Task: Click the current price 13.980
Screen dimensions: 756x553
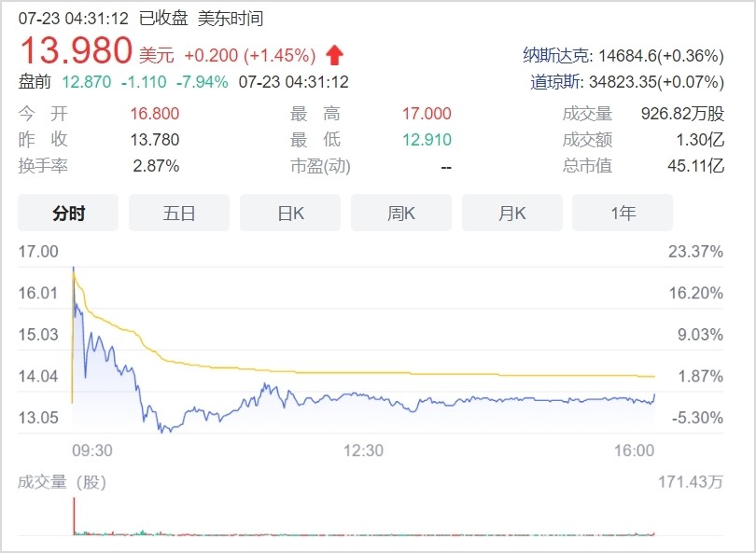Action: click(x=76, y=51)
